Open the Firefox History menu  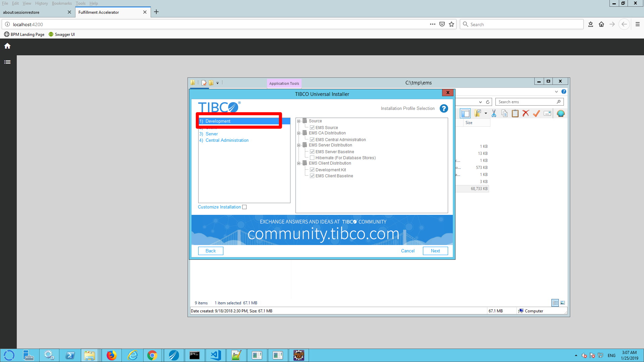click(x=41, y=3)
